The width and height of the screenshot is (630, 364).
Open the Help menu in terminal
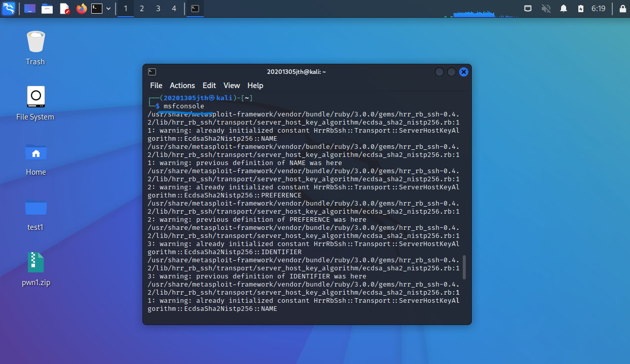tap(255, 86)
